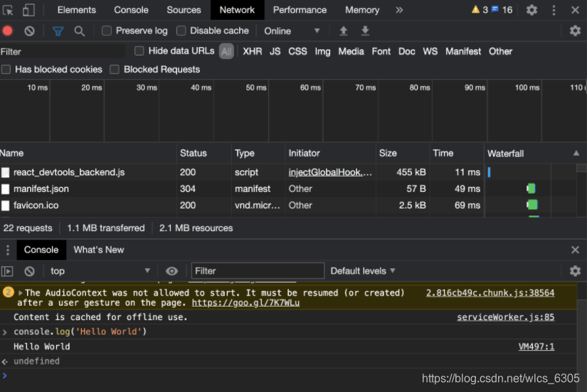Expand the AudioContext warning message
Image resolution: width=587 pixels, height=392 pixels.
pyautogui.click(x=20, y=293)
